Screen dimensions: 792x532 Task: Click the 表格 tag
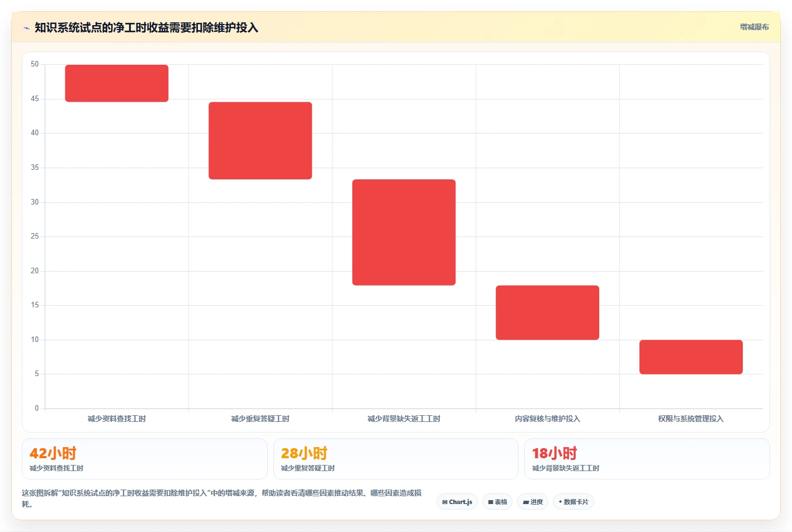[497, 502]
